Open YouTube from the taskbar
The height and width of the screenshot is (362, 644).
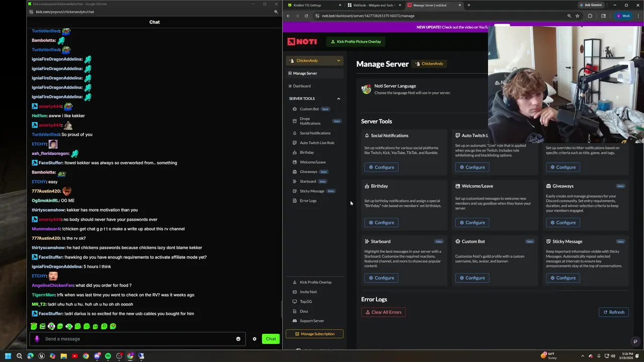tap(75, 356)
